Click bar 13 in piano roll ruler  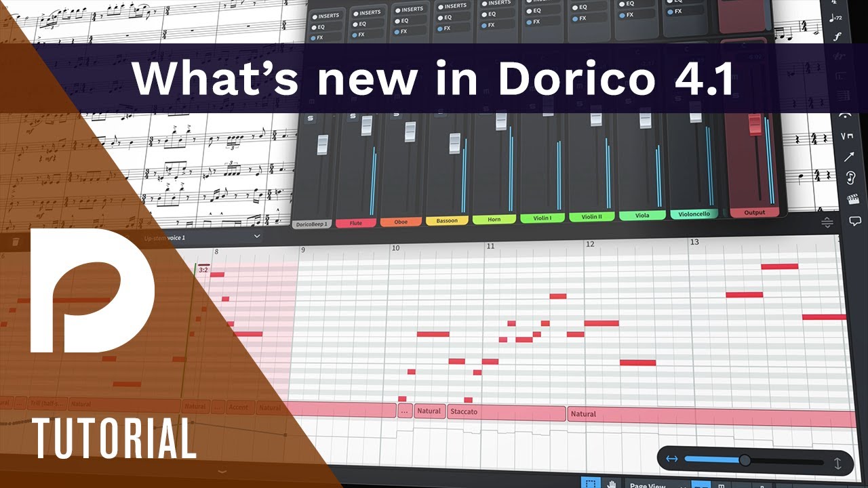click(694, 242)
